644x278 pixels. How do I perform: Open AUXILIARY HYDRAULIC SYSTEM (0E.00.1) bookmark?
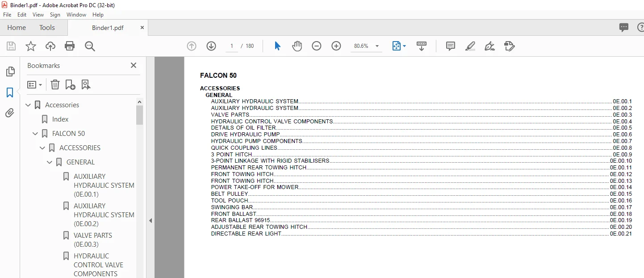[x=104, y=185]
